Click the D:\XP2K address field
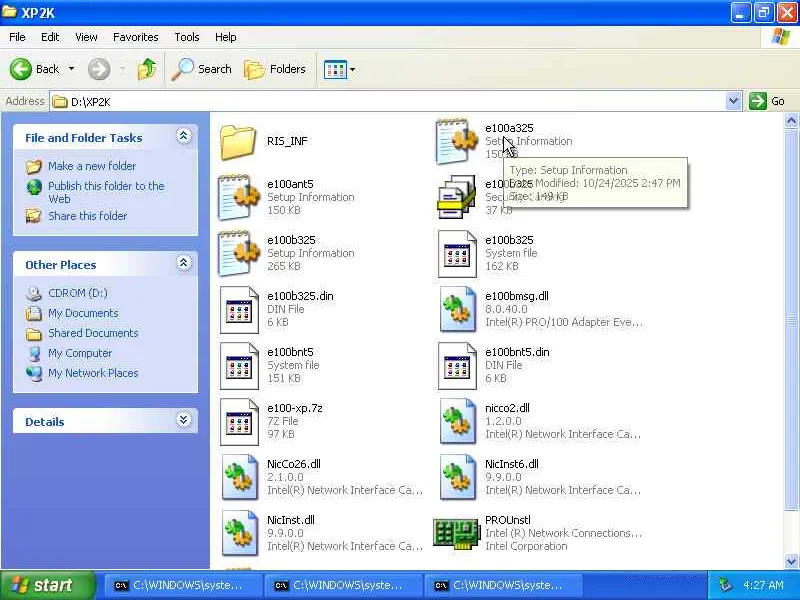800x600 pixels. pos(388,102)
